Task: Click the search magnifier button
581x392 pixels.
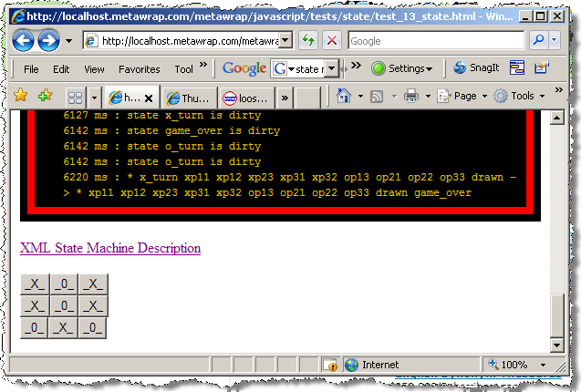Action: click(x=539, y=41)
